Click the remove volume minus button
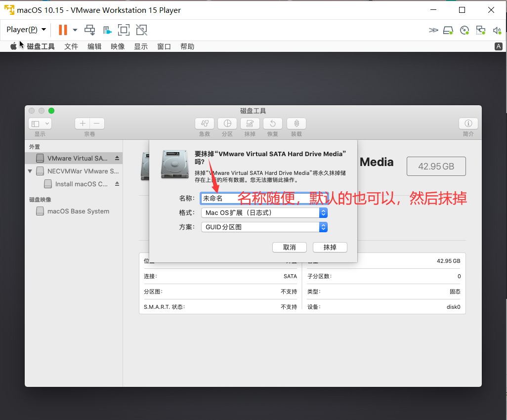507x420 pixels. point(97,124)
